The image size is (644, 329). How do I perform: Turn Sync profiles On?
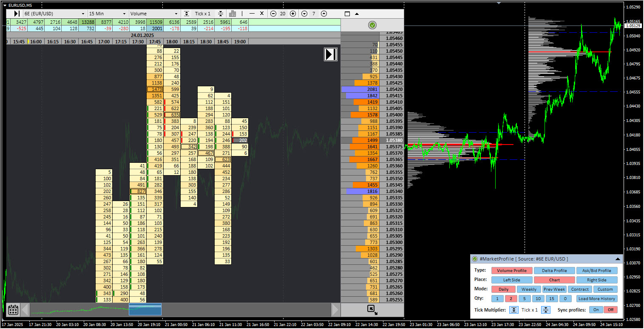click(x=596, y=309)
